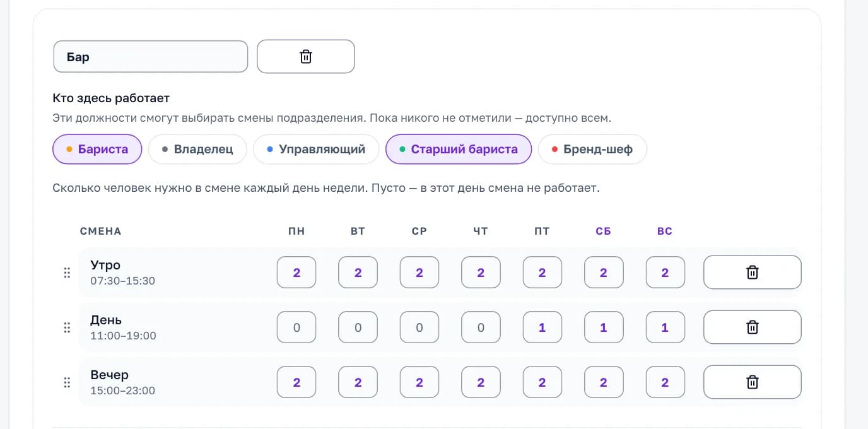868x429 pixels.
Task: Toggle the Бренд-шеф position chip
Action: click(x=592, y=150)
